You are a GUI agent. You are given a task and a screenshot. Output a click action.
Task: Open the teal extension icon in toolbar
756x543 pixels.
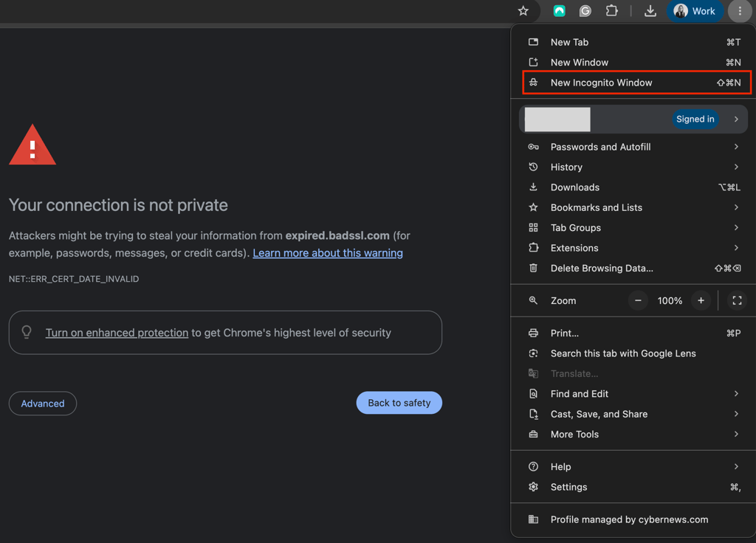point(560,10)
